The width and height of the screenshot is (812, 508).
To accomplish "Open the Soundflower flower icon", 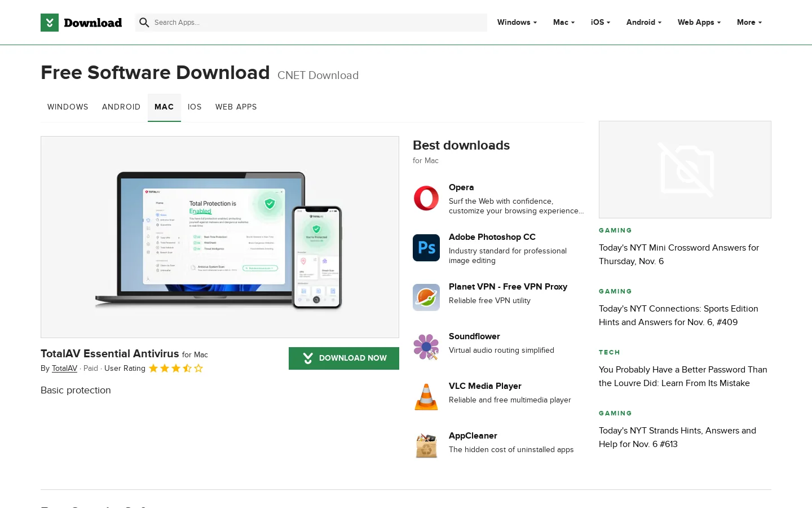I will [426, 347].
